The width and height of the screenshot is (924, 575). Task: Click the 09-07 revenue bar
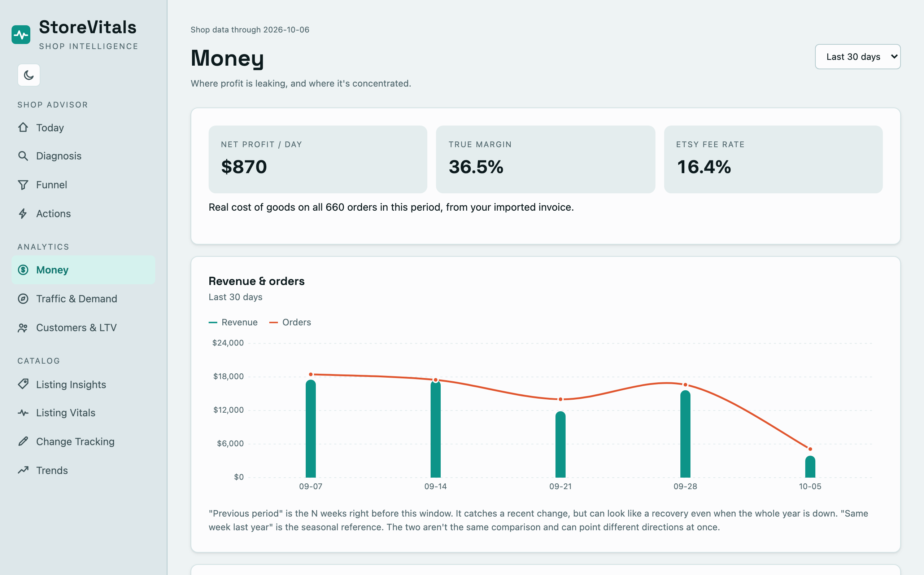(x=311, y=429)
